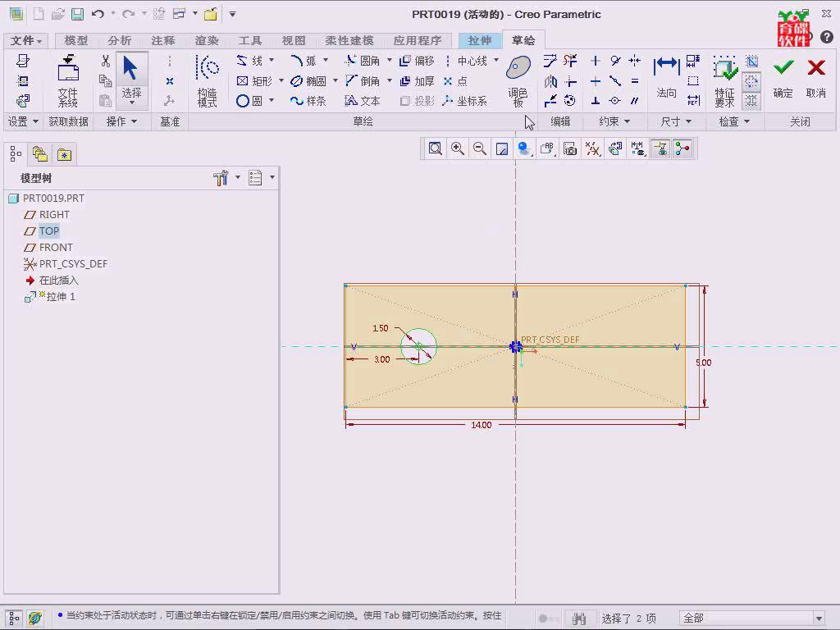Switch to the Analysis (分析) tab

119,40
